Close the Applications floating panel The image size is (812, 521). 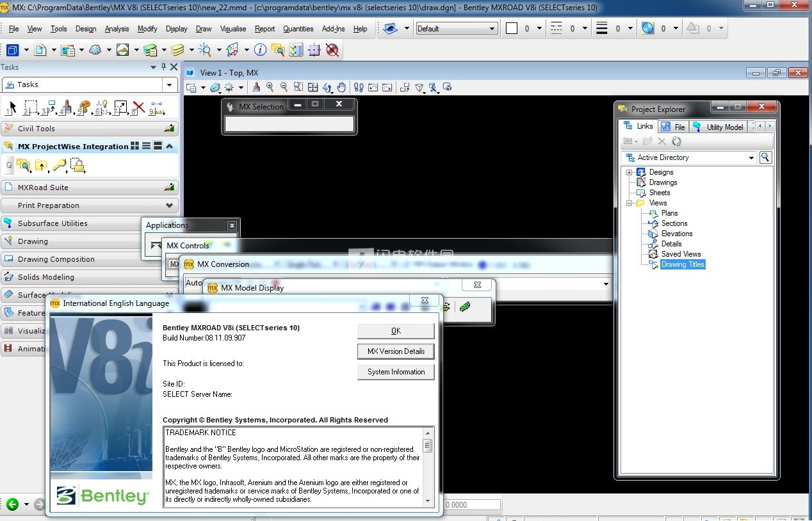point(232,225)
